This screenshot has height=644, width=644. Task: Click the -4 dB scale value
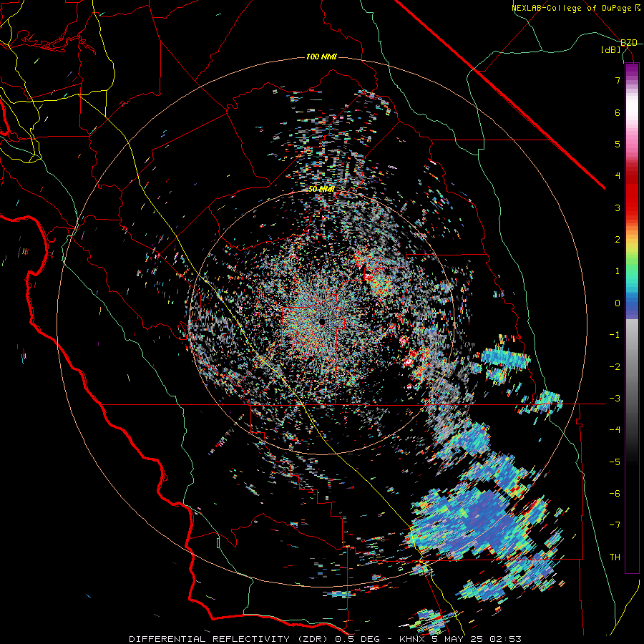coord(615,430)
